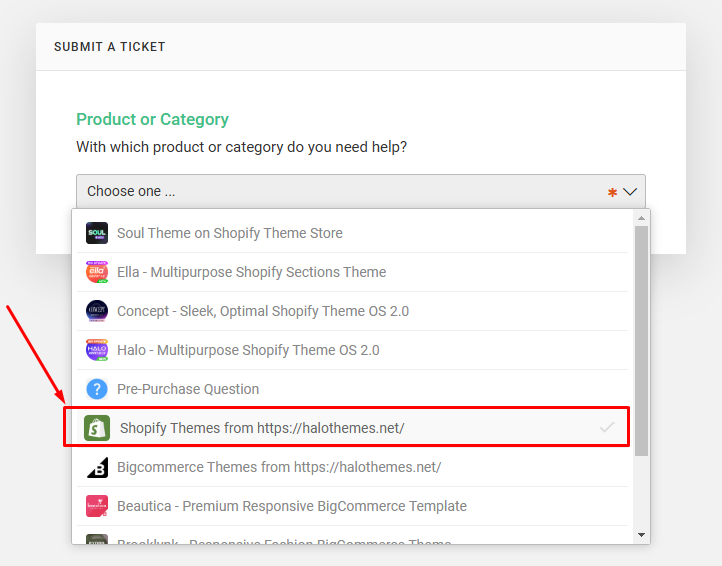Click the dropdown chevron arrow

[629, 191]
